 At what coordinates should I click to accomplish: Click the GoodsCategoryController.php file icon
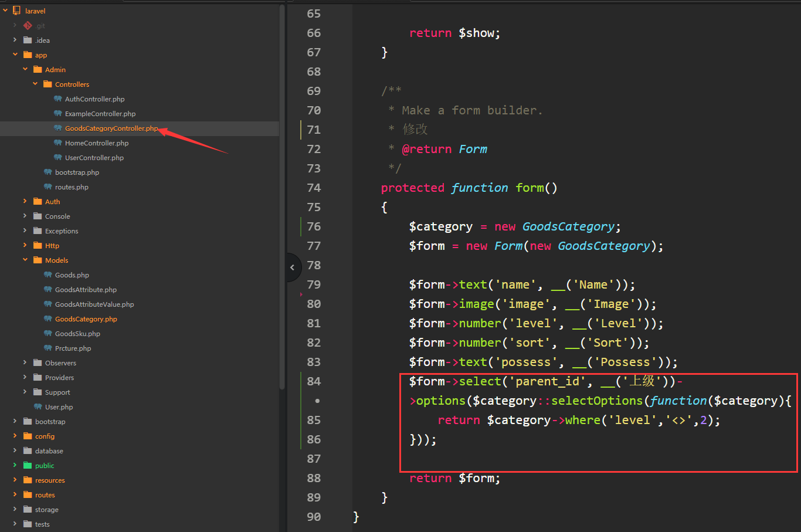tap(57, 128)
